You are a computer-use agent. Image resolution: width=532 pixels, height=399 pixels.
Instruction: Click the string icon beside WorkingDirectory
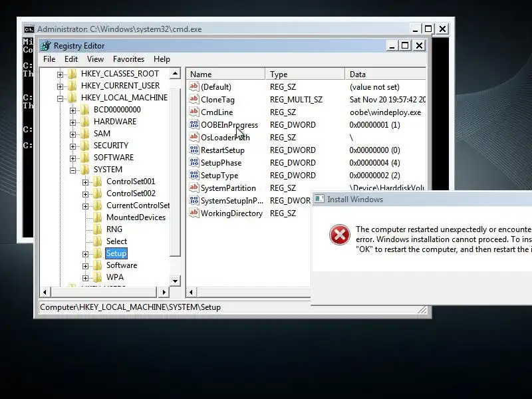[194, 213]
